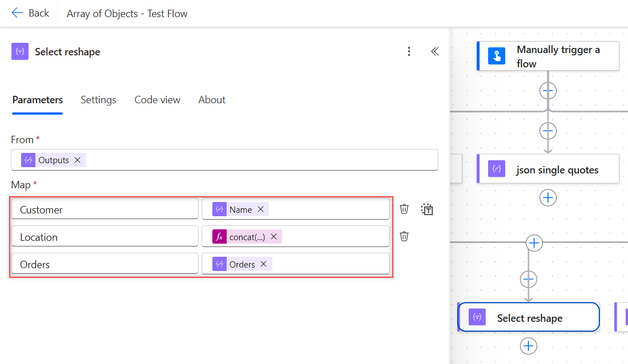
Task: Open the About tab
Action: (212, 100)
